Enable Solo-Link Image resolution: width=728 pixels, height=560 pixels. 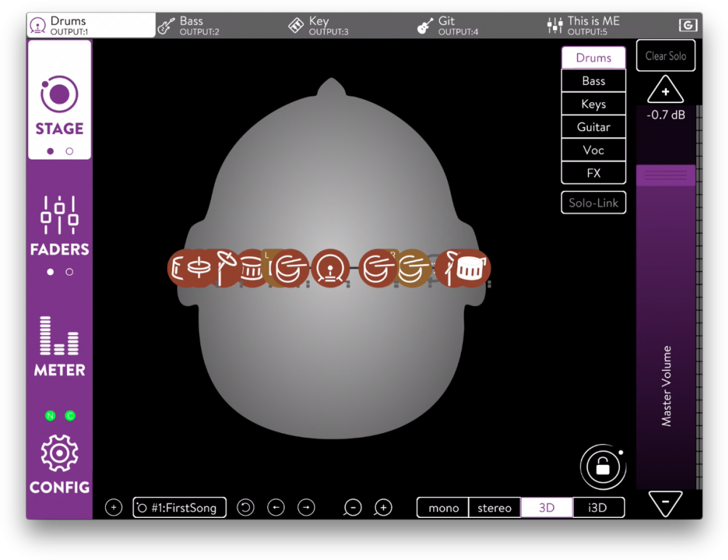(593, 203)
